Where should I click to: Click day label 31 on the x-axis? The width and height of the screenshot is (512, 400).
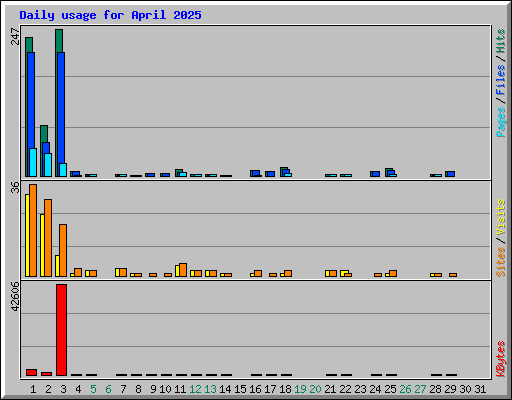pos(480,389)
